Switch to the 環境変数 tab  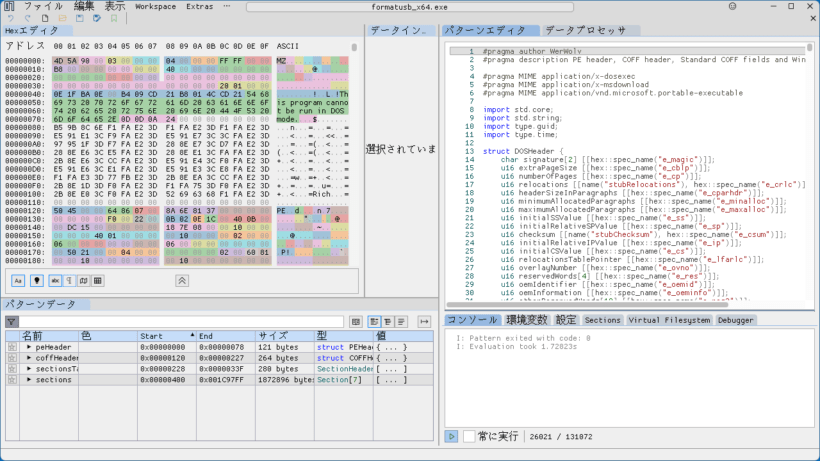point(527,320)
